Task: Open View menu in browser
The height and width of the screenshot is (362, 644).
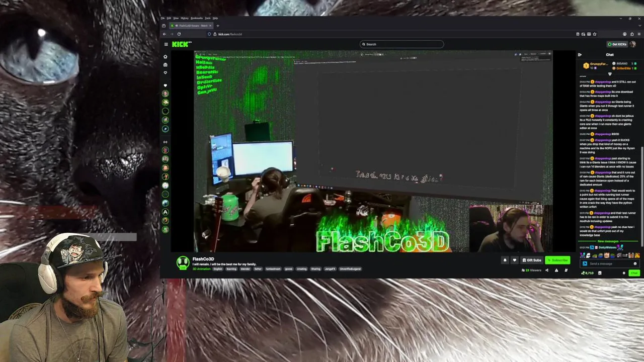Action: 176,18
